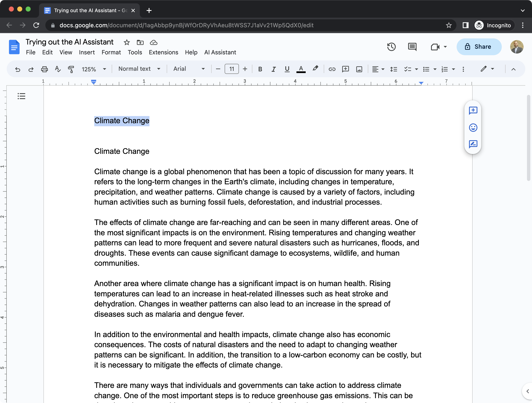Click the checklist icon in the toolbar
Screen dimensions: 532x403
pos(408,69)
